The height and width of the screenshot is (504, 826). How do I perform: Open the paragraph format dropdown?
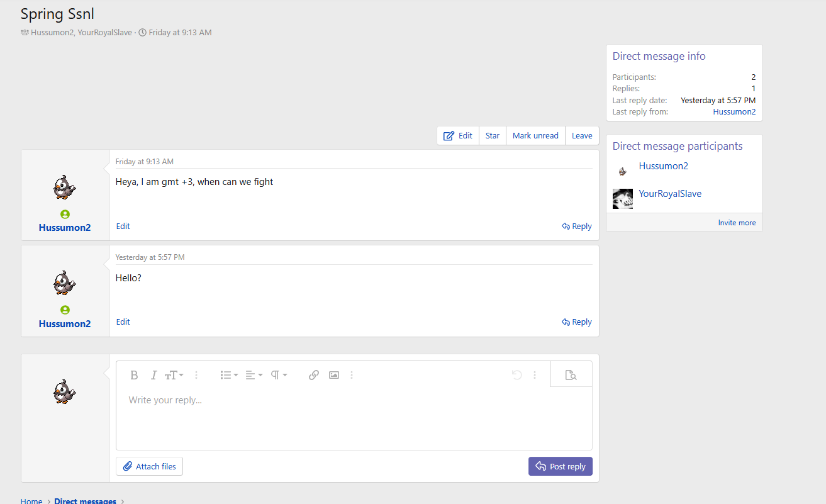point(279,375)
